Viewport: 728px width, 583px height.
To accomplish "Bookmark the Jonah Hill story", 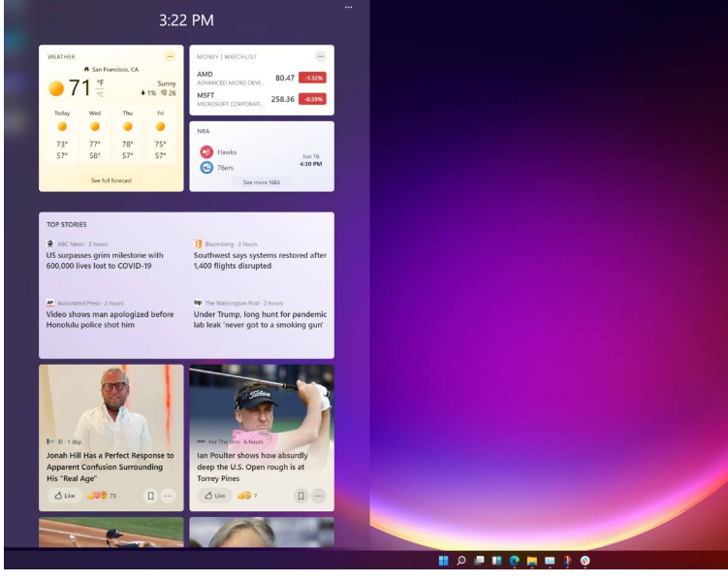I will (150, 496).
